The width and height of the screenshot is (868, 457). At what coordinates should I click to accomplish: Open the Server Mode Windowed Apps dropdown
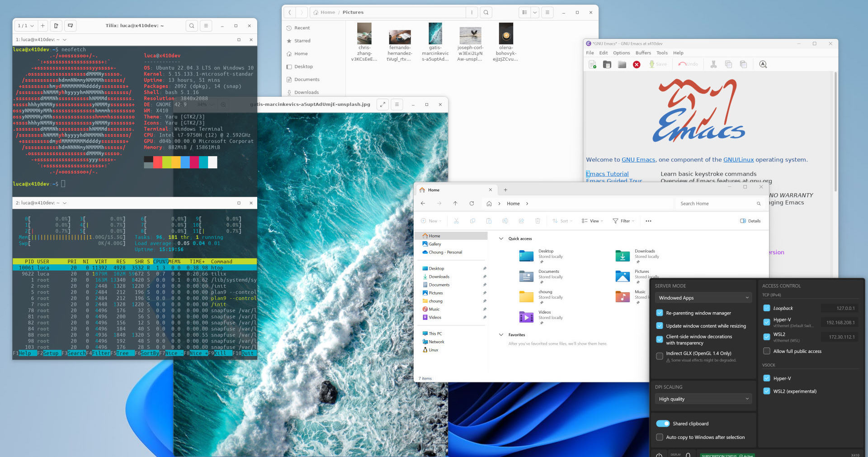coord(703,298)
